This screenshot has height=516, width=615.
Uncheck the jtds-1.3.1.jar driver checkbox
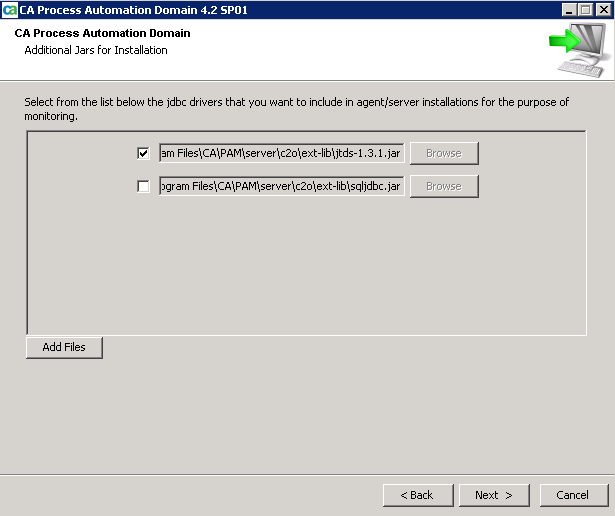143,153
